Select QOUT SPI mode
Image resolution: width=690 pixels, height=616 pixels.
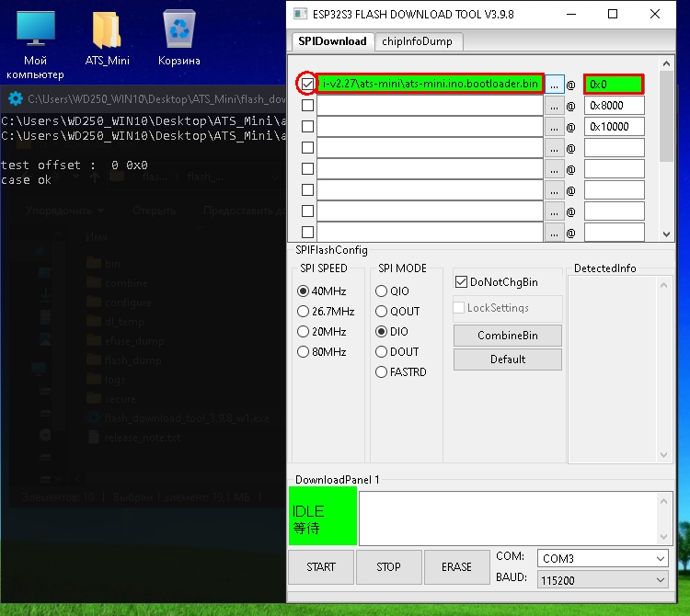(x=397, y=312)
